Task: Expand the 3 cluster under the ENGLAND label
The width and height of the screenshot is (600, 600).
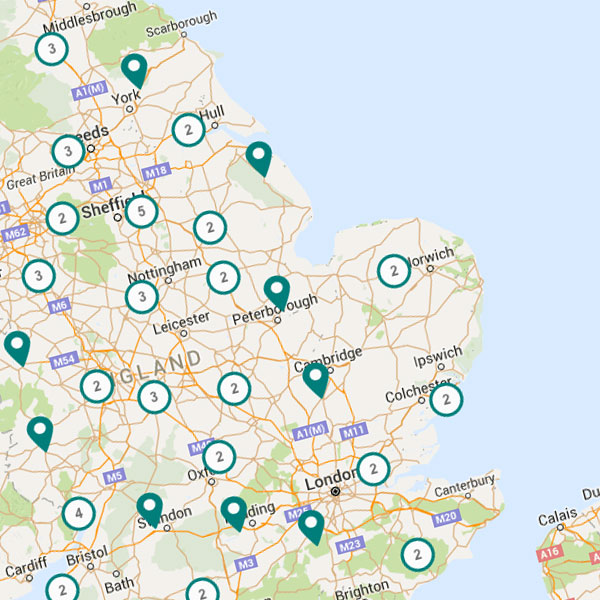Action: pyautogui.click(x=154, y=397)
